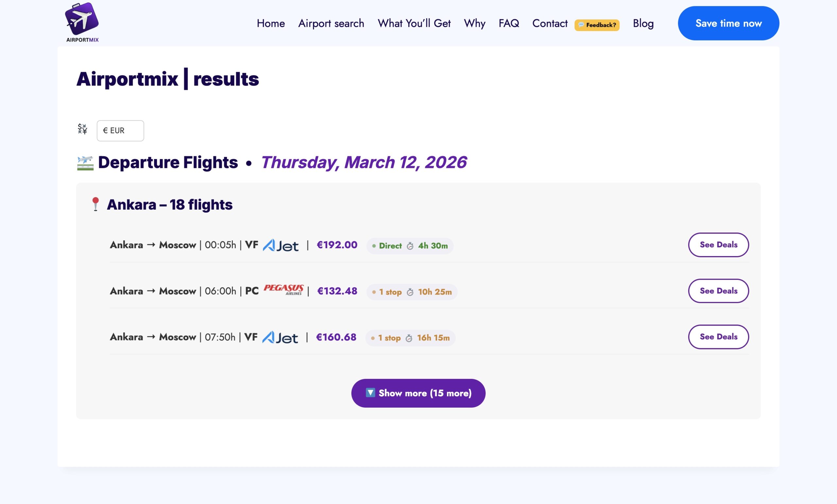Image resolution: width=837 pixels, height=504 pixels.
Task: Open the Feedback? badge
Action: click(597, 24)
